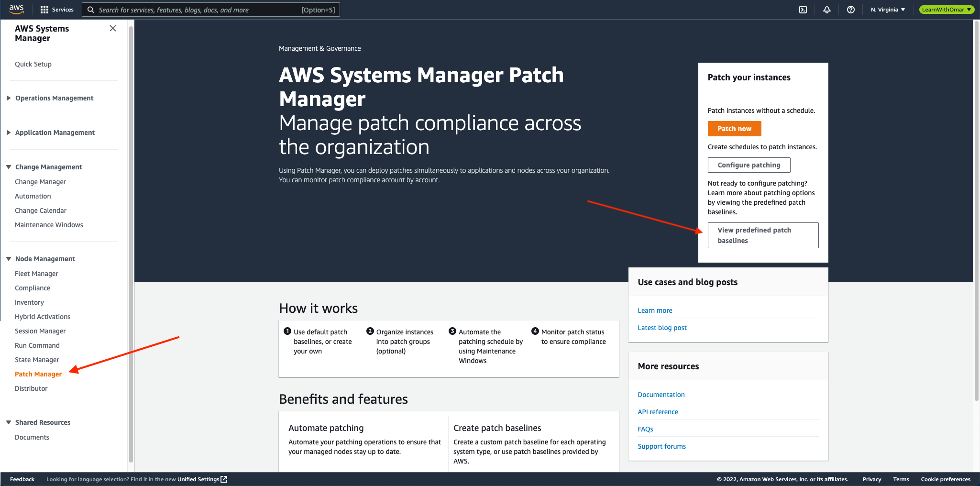Open the AWS home logo

pyautogui.click(x=16, y=9)
